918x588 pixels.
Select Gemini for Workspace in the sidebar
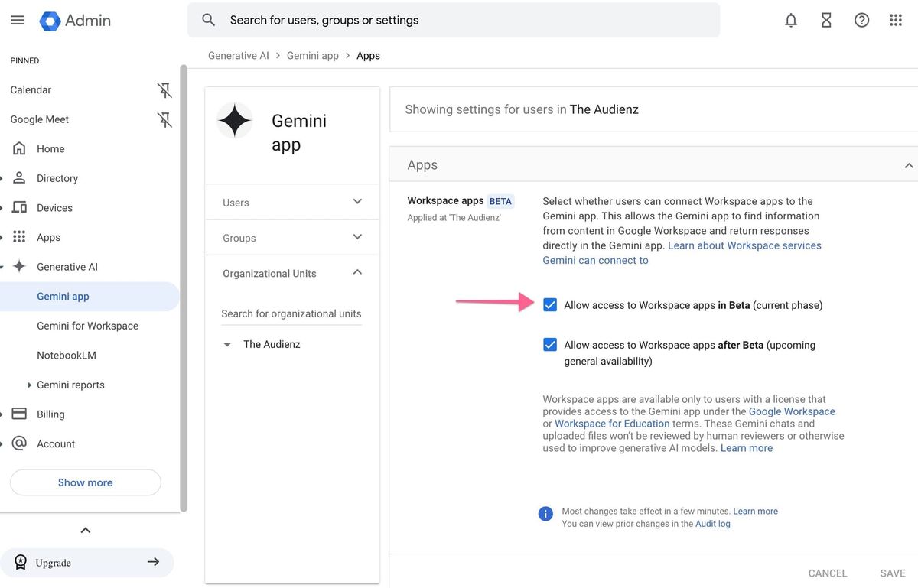click(87, 325)
